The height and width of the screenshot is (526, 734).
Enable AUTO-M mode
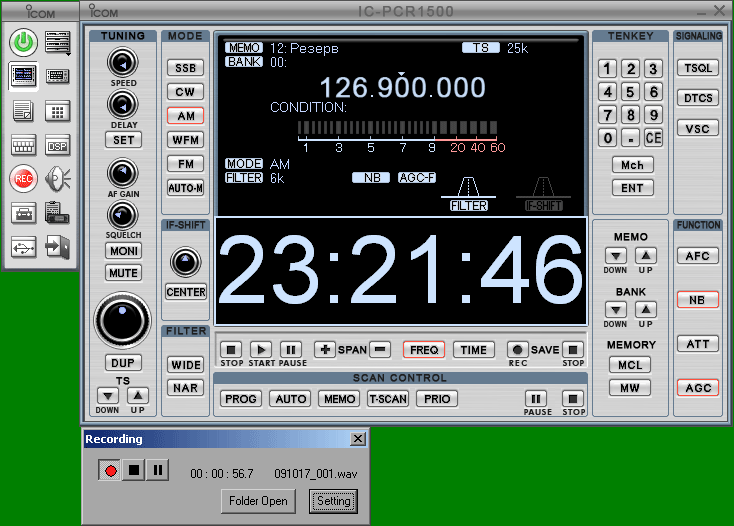[x=185, y=188]
